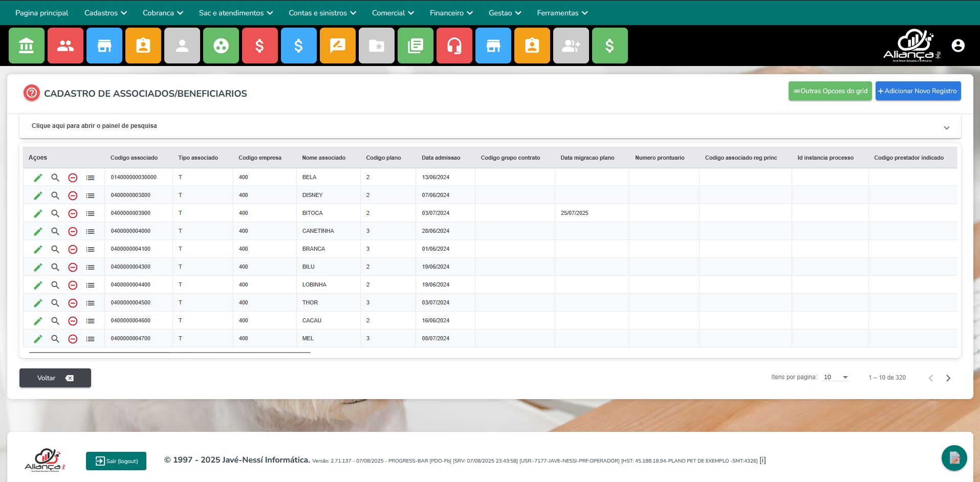This screenshot has width=980, height=482.
Task: Go to Pagina principal
Action: pyautogui.click(x=41, y=13)
